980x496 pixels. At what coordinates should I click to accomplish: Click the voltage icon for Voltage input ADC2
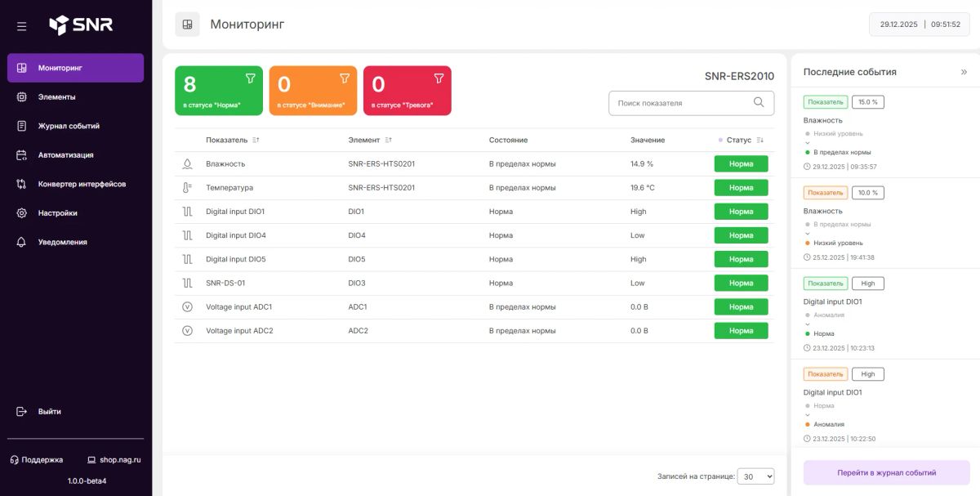(187, 330)
